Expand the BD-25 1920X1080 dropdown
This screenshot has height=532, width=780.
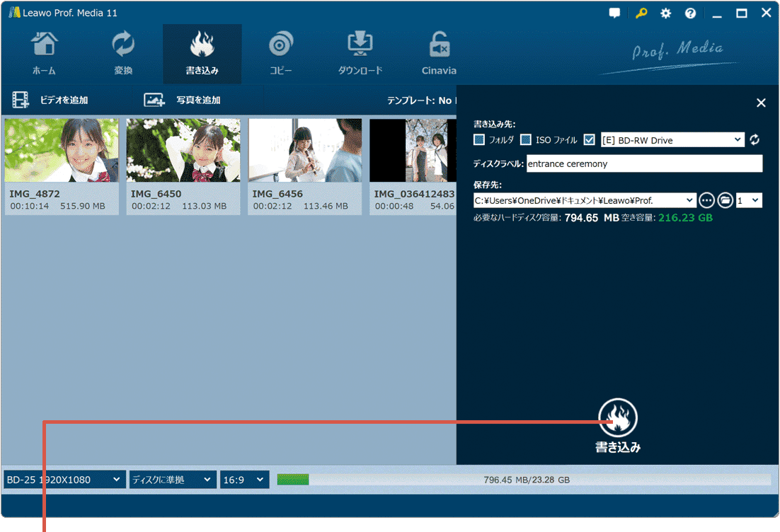64,480
